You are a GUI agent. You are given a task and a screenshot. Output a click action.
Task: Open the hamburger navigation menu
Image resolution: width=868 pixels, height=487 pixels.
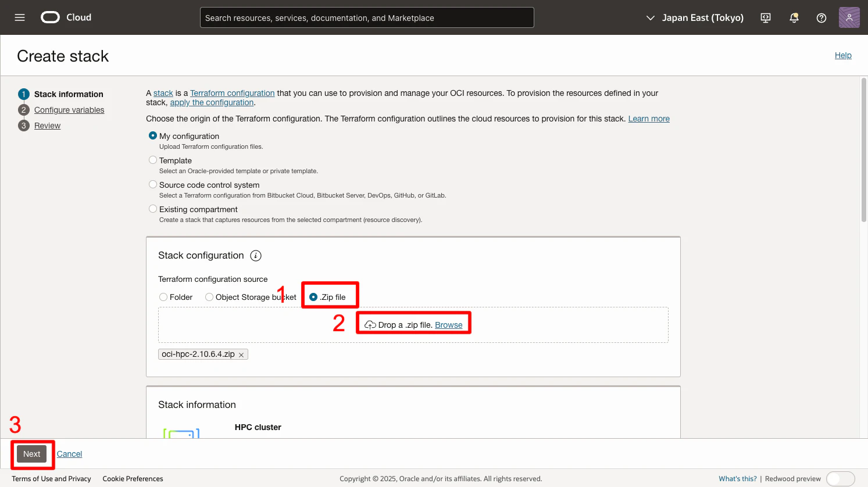click(x=20, y=17)
